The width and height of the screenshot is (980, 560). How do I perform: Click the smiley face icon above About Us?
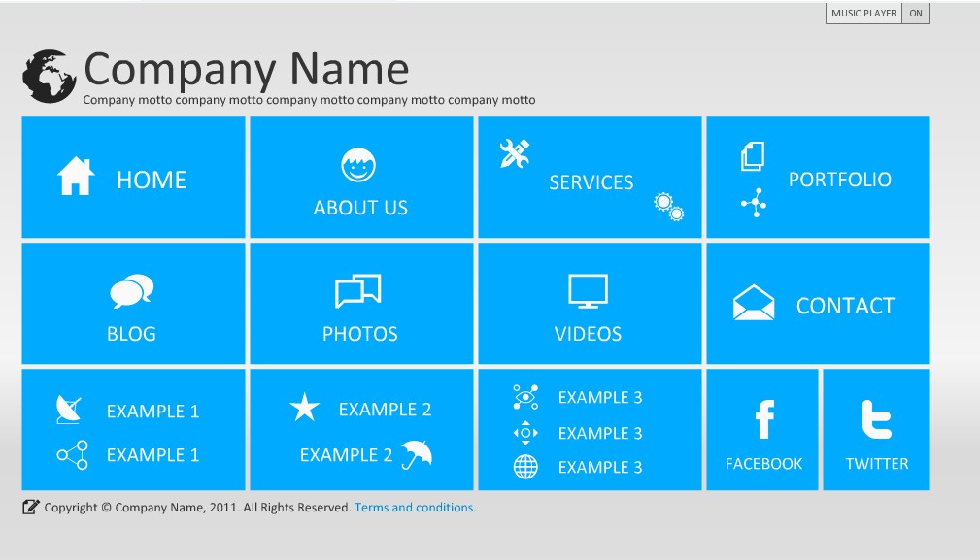coord(359,165)
